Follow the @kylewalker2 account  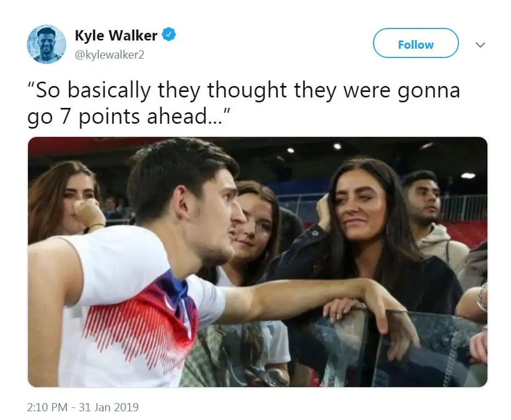(416, 43)
